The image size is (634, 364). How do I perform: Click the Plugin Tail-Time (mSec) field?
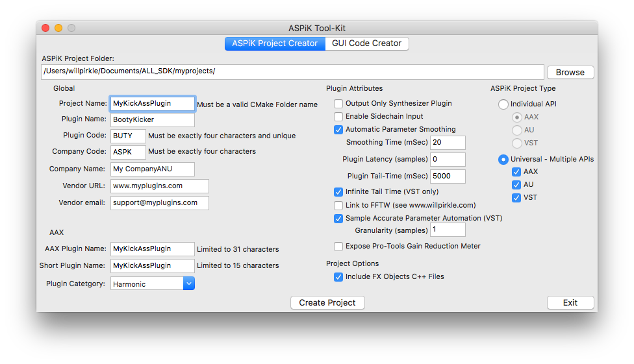pyautogui.click(x=448, y=176)
